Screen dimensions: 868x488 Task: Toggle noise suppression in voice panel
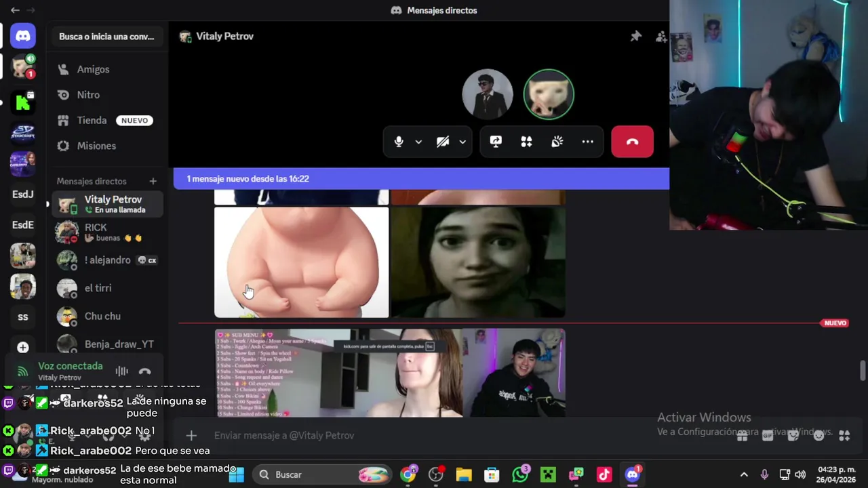(x=121, y=371)
